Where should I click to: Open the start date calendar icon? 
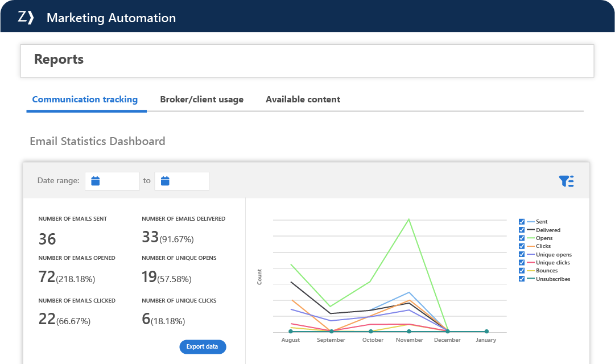click(x=96, y=181)
